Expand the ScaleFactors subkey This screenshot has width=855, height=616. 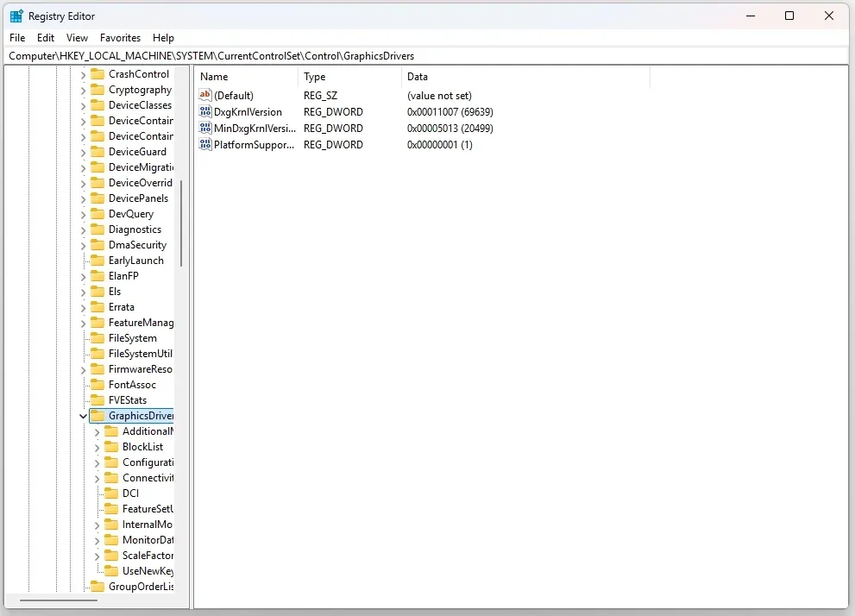pos(97,556)
